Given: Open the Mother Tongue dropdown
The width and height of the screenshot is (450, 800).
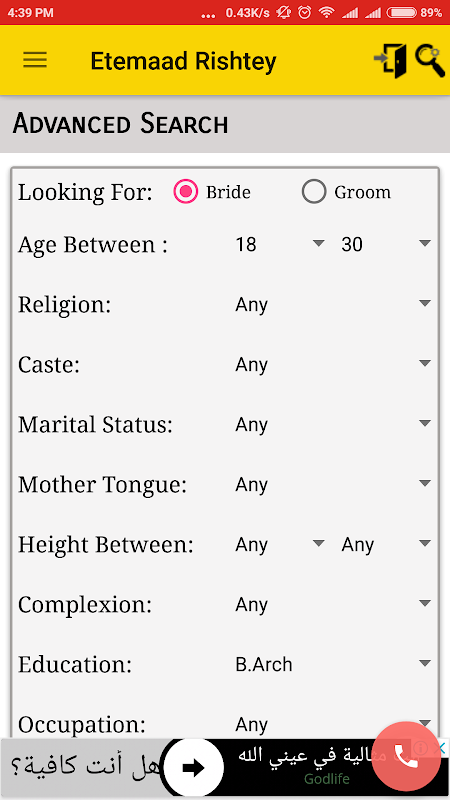Looking at the screenshot, I should [333, 484].
